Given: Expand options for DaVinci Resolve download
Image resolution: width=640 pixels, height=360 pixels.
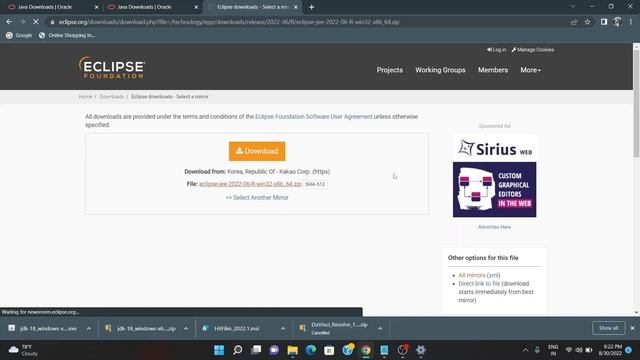Looking at the screenshot, I should point(380,329).
